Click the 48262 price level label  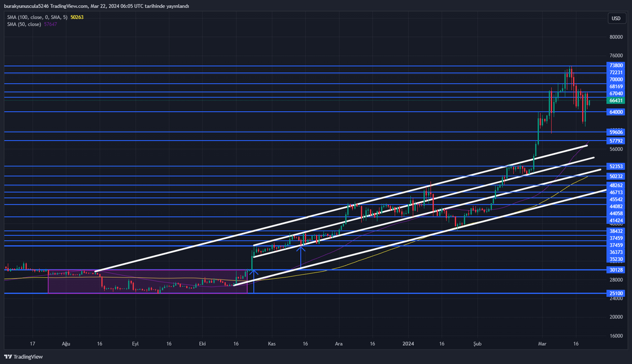click(x=616, y=186)
